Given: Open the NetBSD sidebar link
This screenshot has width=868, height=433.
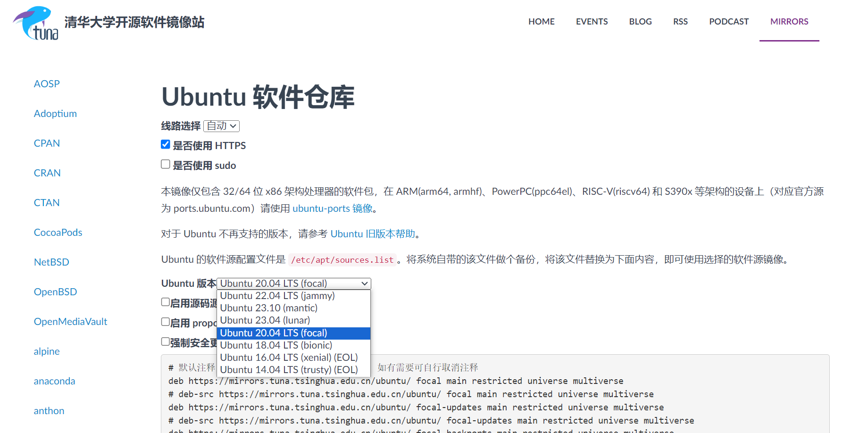Looking at the screenshot, I should [51, 262].
